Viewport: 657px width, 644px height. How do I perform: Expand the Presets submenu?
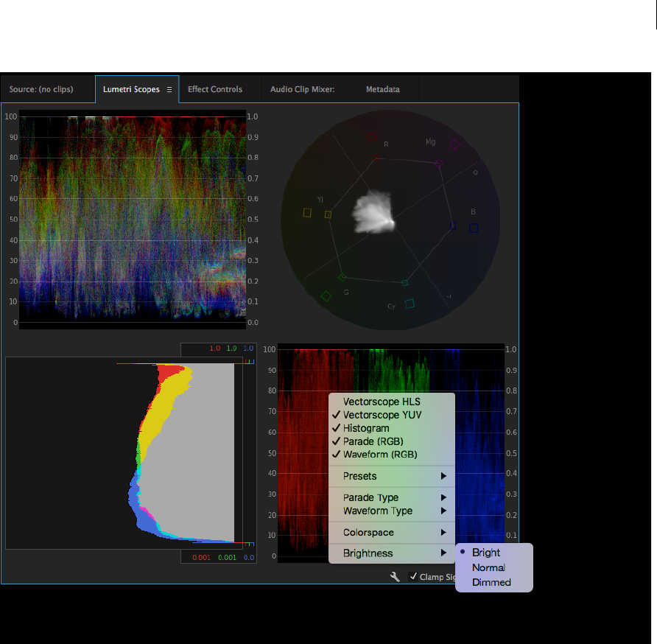point(392,476)
